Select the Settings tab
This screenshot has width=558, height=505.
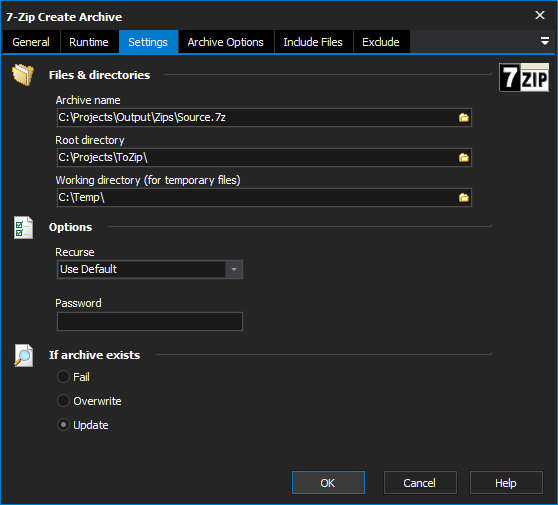coord(148,42)
